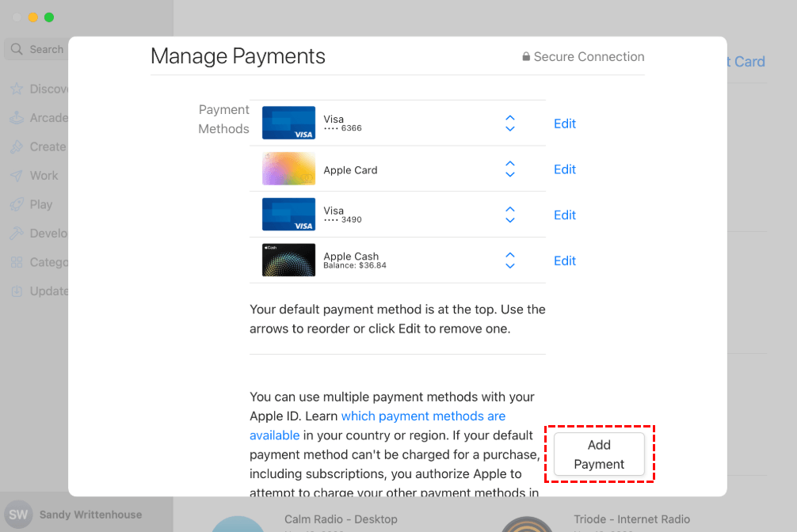
Task: Open the Categories grid icon in sidebar
Action: pos(17,262)
